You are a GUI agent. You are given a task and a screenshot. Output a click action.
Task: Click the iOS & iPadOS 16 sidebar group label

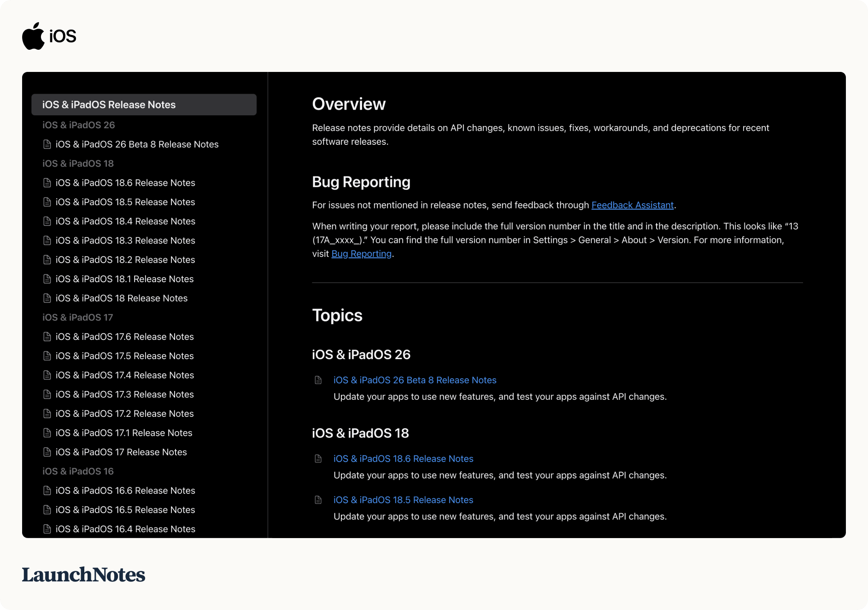pyautogui.click(x=78, y=471)
